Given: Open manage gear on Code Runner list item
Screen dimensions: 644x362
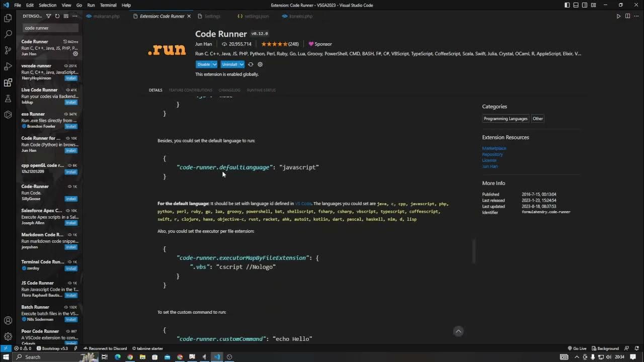Looking at the screenshot, I should click(75, 54).
